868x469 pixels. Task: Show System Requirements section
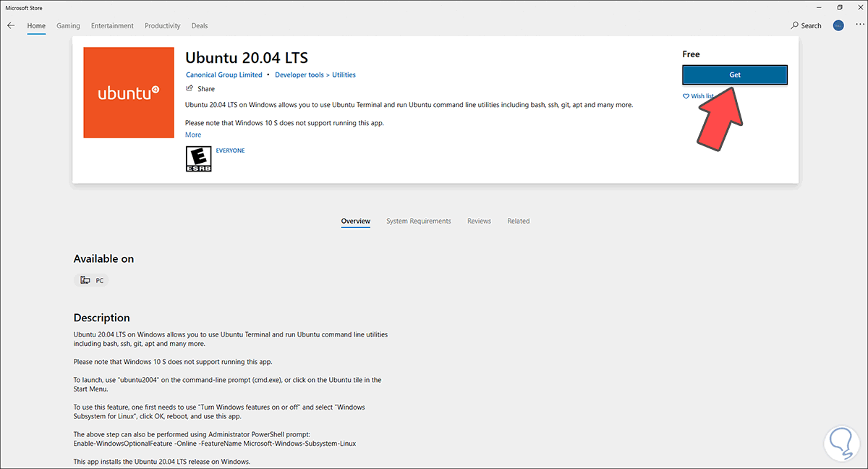click(419, 221)
